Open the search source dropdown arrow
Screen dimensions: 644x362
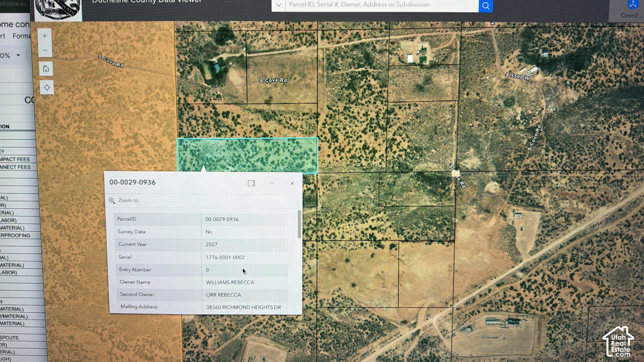(278, 5)
